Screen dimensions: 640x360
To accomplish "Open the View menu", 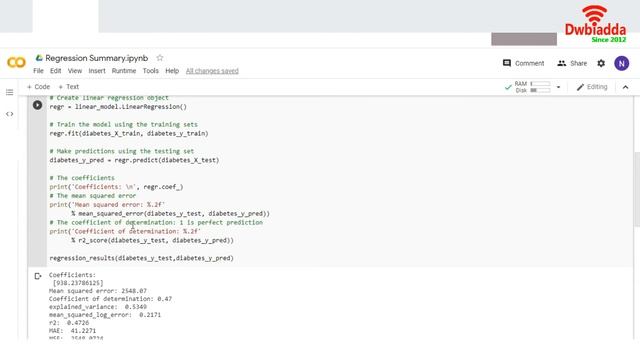I will (75, 71).
